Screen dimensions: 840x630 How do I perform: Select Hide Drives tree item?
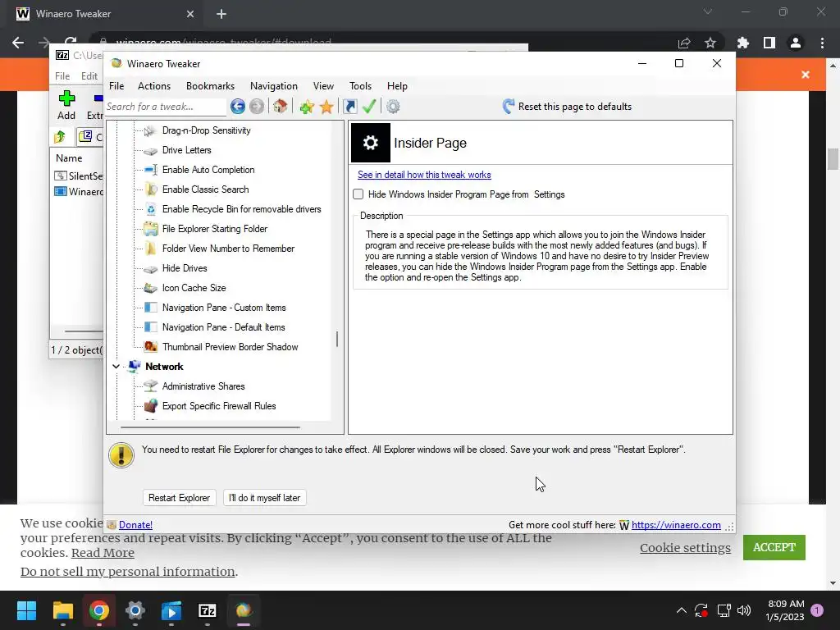pyautogui.click(x=185, y=268)
